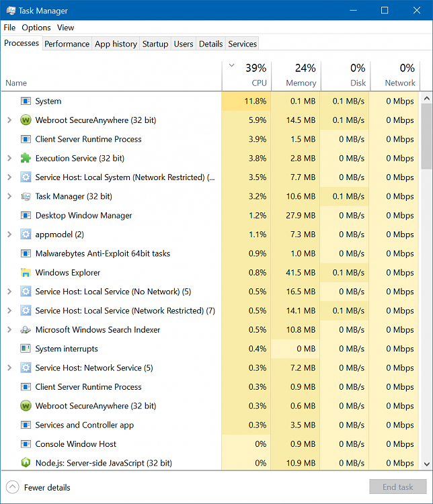Click the System interrupts icon

(x=26, y=349)
